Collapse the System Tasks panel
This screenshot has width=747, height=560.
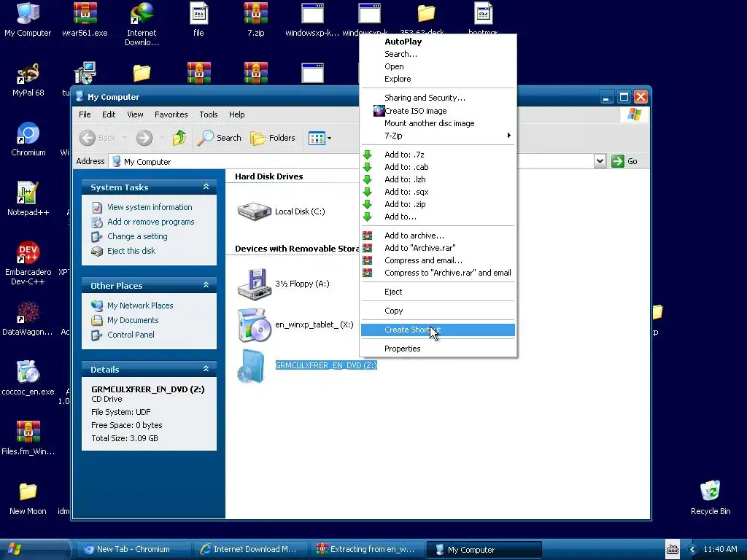click(x=206, y=187)
